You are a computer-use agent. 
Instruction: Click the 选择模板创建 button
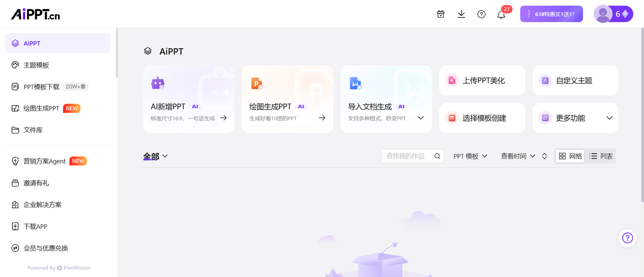[482, 118]
